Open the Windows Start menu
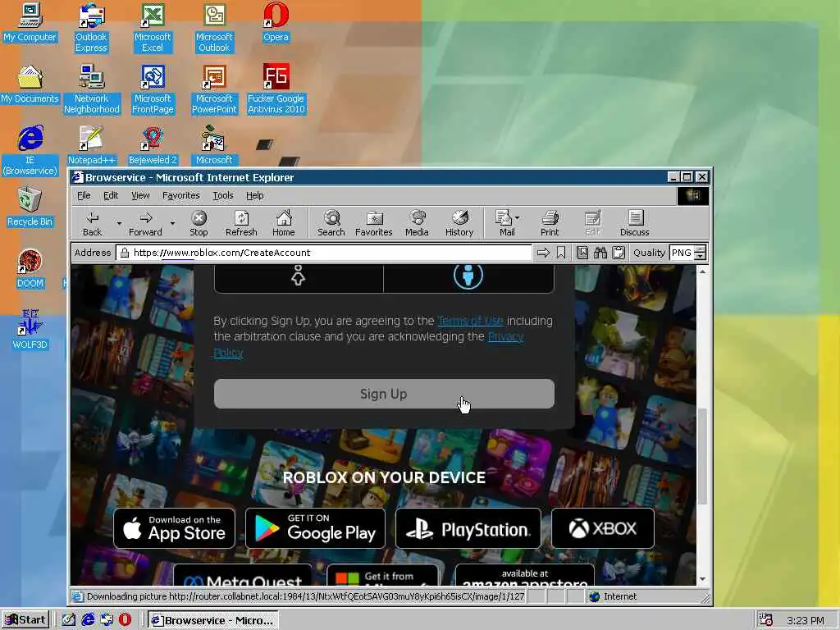 25,620
